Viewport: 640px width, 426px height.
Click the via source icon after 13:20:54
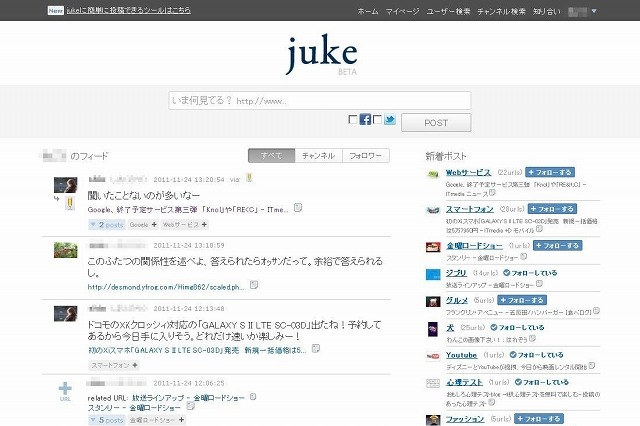(249, 178)
